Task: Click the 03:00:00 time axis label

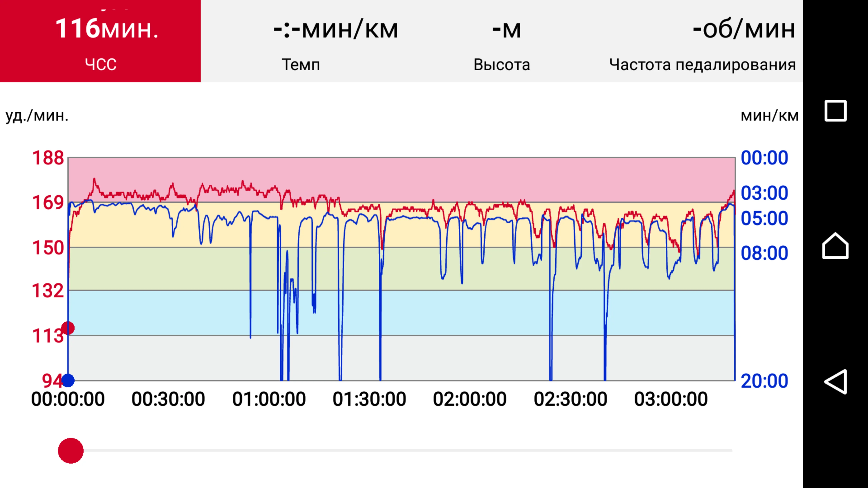Action: click(670, 399)
